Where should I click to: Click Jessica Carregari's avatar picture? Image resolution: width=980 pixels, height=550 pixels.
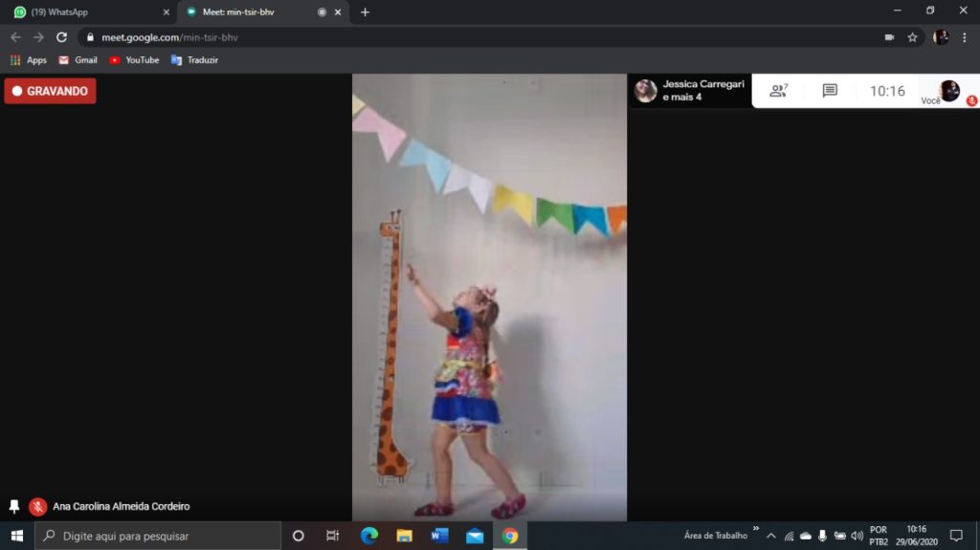646,91
